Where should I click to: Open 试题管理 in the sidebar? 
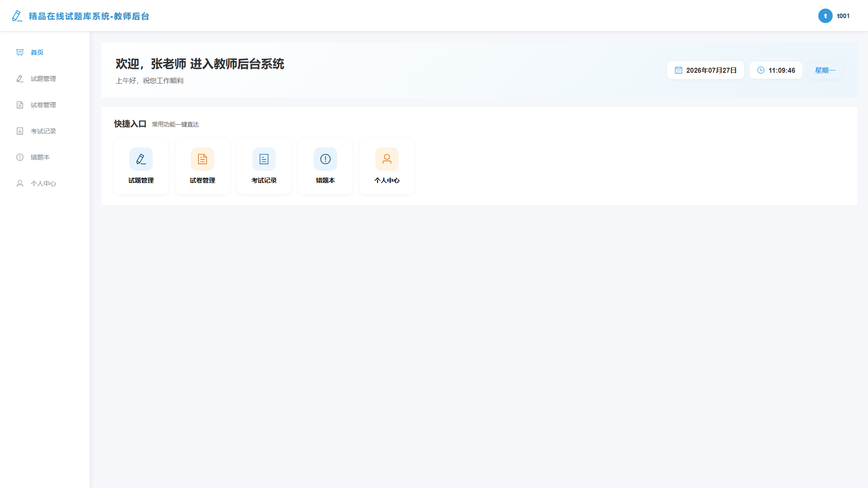(x=45, y=79)
